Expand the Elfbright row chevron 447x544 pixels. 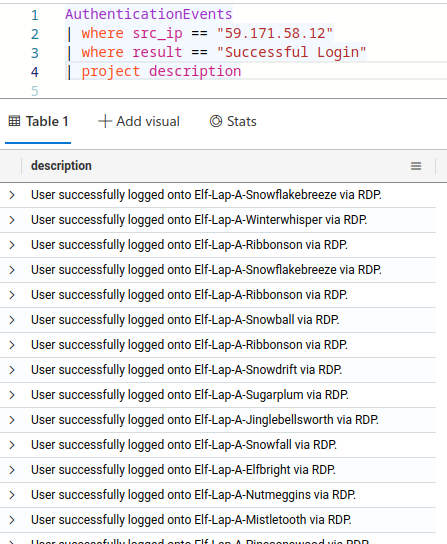point(12,470)
